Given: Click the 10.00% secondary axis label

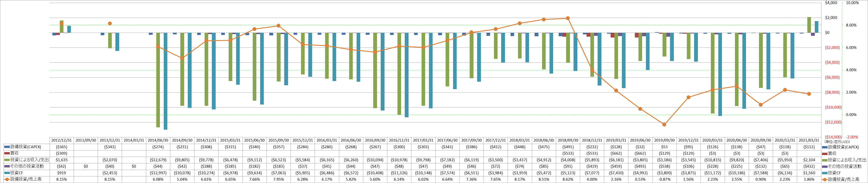Looking at the screenshot, I should [x=852, y=3].
